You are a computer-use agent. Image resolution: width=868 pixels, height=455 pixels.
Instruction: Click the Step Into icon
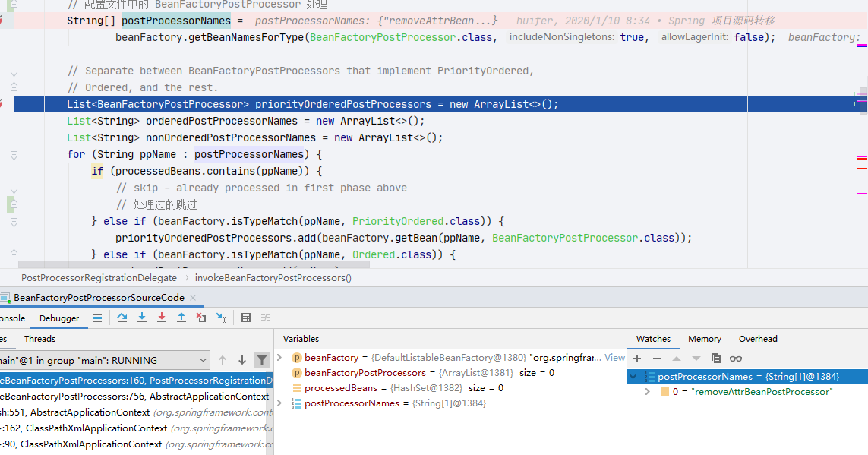(142, 318)
